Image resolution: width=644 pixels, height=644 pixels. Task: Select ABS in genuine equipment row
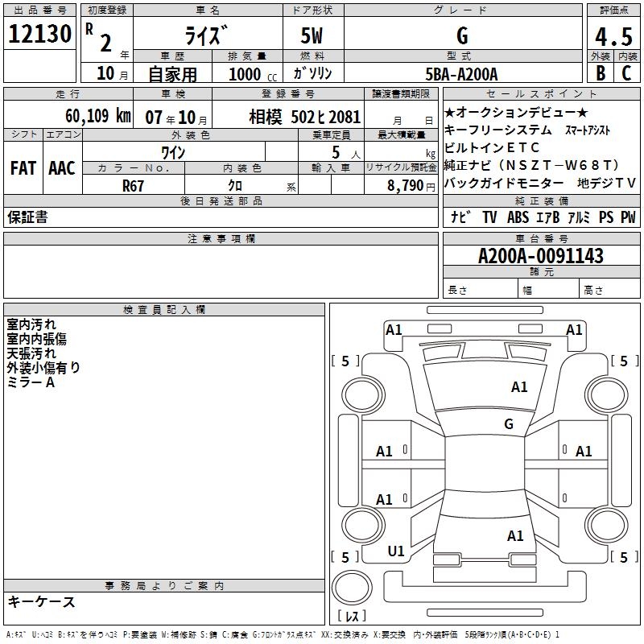click(x=518, y=217)
